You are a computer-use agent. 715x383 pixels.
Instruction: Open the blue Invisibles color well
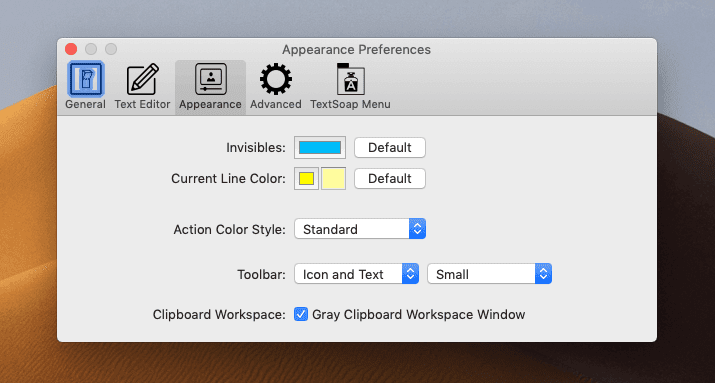(320, 148)
